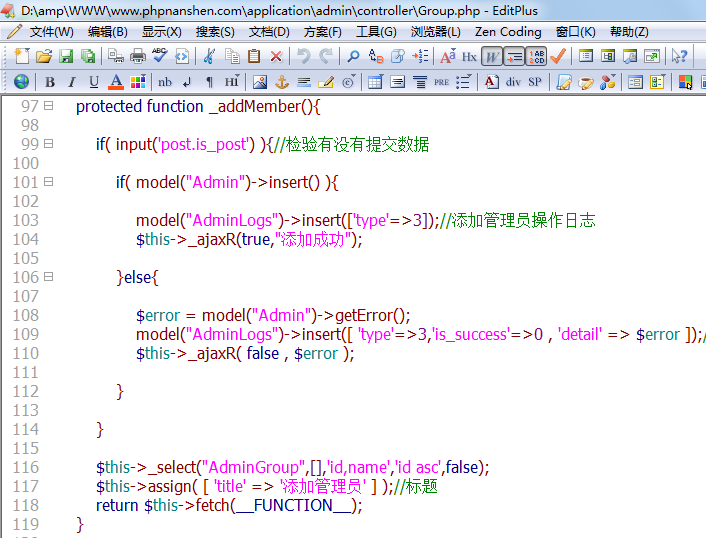The width and height of the screenshot is (706, 538).
Task: Open Find with the magnifier icon
Action: [353, 56]
